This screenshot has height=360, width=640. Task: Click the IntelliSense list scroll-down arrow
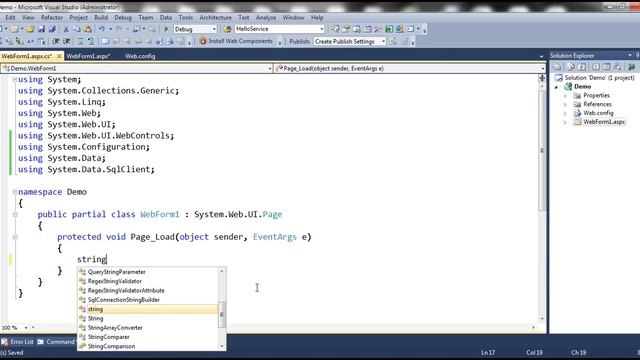222,346
